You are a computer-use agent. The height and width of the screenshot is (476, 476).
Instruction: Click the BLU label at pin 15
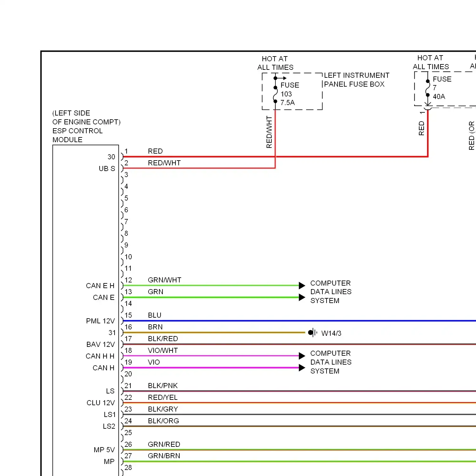coord(155,315)
